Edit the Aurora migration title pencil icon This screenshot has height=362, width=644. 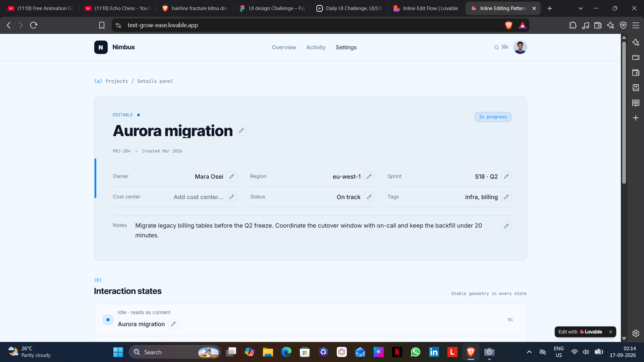tap(241, 131)
